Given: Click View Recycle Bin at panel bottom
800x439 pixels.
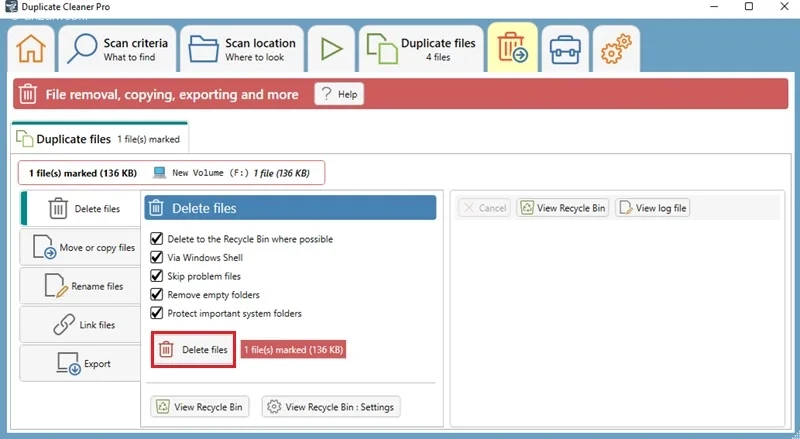Looking at the screenshot, I should point(199,407).
